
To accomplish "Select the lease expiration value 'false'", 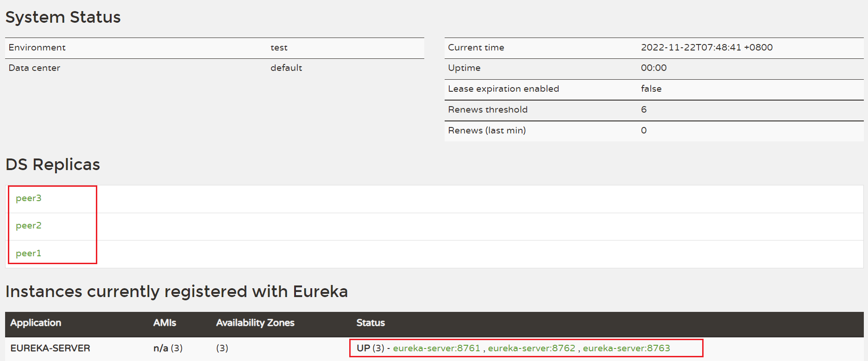I will point(651,89).
